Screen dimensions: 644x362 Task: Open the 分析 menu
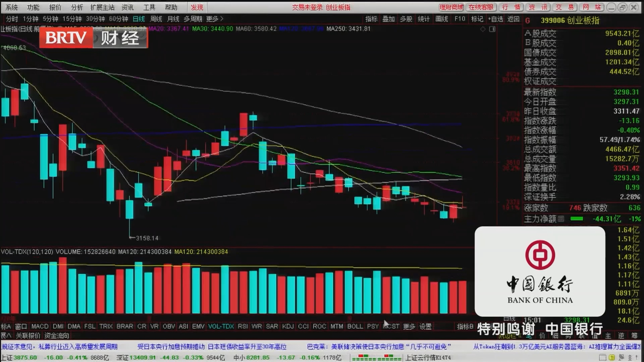click(x=77, y=7)
